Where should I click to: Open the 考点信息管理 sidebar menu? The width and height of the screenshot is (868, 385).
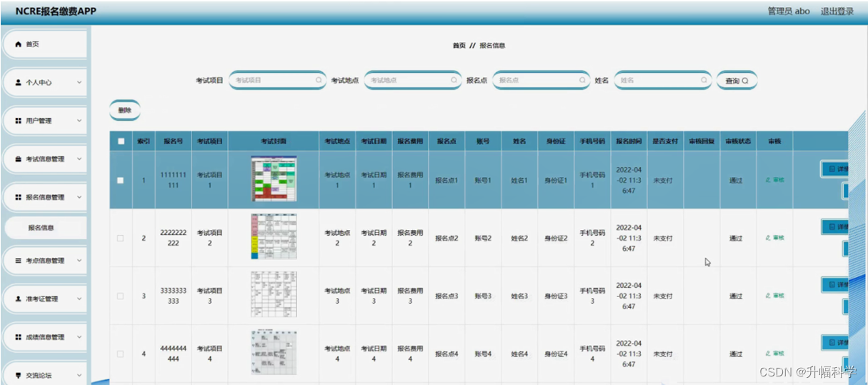(46, 261)
